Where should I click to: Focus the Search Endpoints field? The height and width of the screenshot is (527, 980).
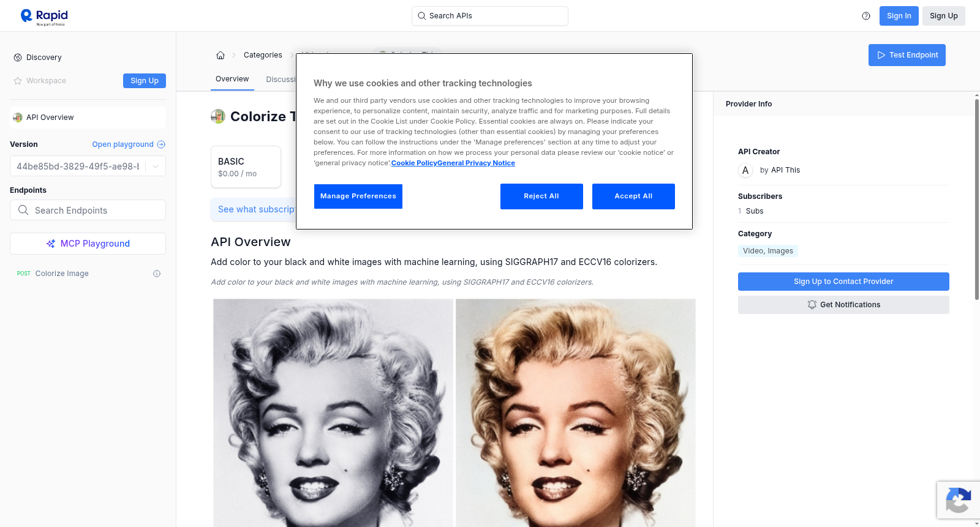point(88,210)
